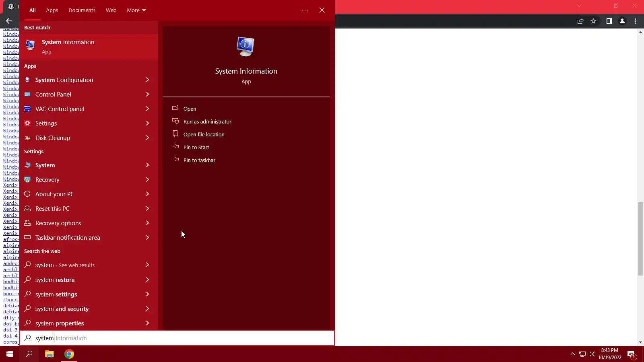Image resolution: width=644 pixels, height=362 pixels.
Task: Close the Windows search panel
Action: pos(322,10)
